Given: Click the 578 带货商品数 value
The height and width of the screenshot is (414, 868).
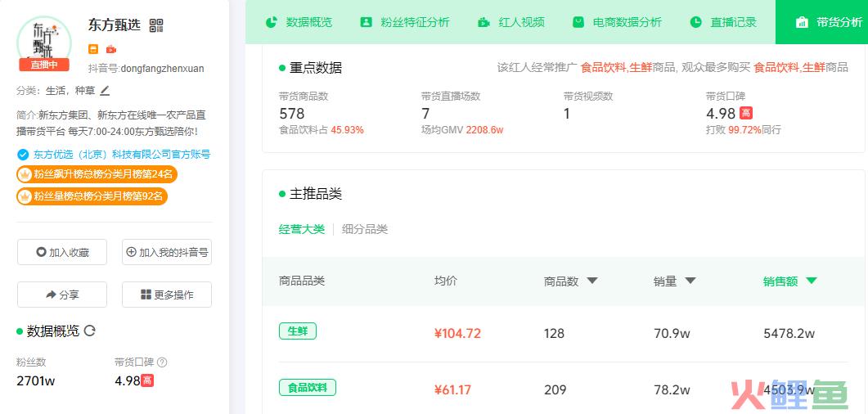Looking at the screenshot, I should [292, 114].
